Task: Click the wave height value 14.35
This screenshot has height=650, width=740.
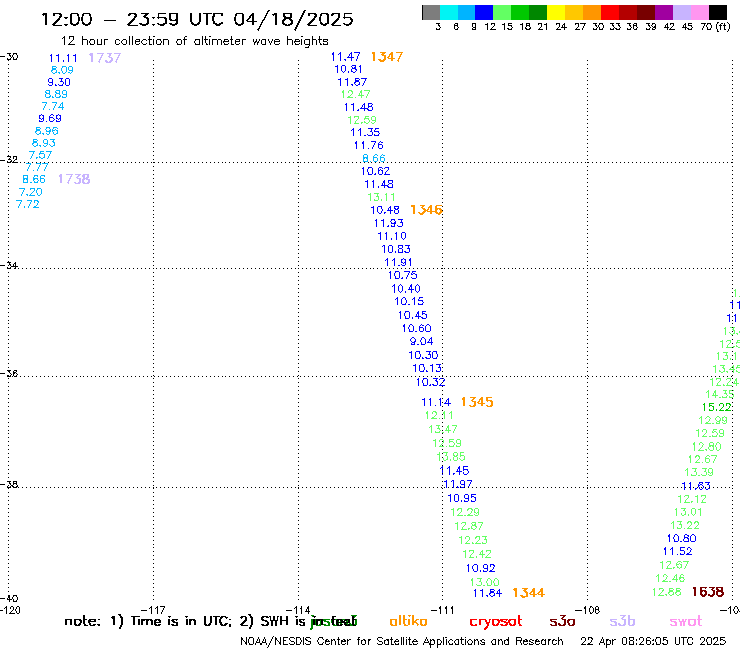Action: click(x=720, y=394)
